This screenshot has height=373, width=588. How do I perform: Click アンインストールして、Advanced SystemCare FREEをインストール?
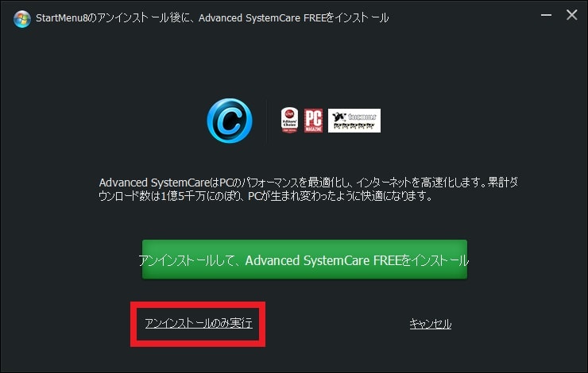[x=304, y=260]
